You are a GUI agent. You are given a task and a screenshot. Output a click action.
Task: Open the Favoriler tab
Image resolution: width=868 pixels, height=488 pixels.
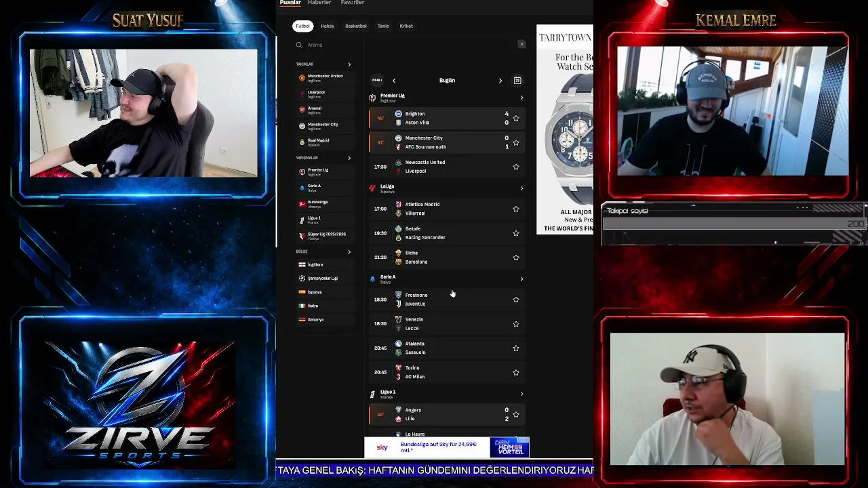click(353, 3)
